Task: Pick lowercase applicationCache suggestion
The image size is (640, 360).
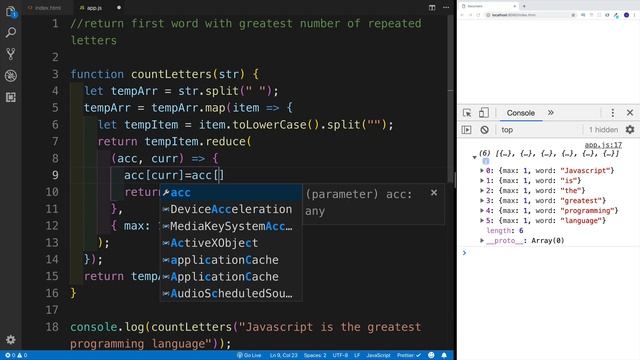Action: click(231, 260)
